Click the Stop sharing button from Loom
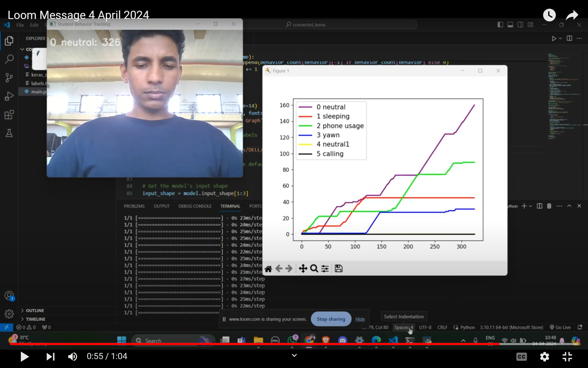The width and height of the screenshot is (588, 368). (331, 319)
